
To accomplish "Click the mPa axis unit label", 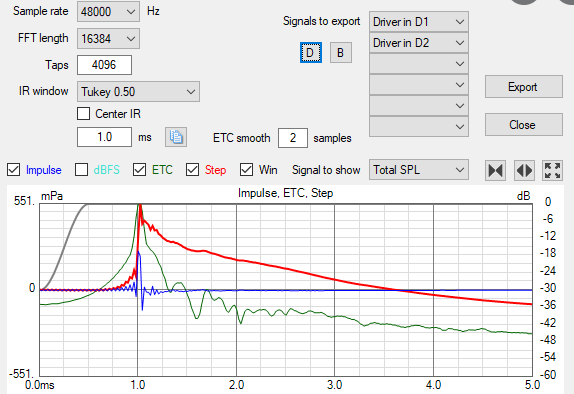I will (x=52, y=196).
